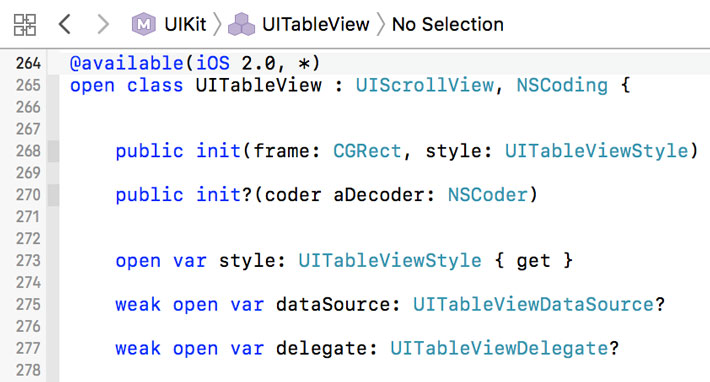The width and height of the screenshot is (710, 382).
Task: Click UITableViewDelegate type
Action: click(499, 349)
